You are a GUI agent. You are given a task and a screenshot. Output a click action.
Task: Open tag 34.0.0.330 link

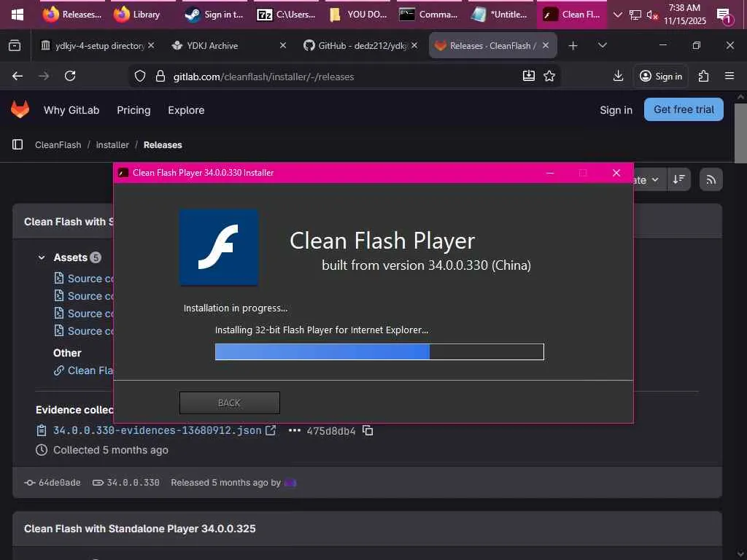tap(133, 483)
